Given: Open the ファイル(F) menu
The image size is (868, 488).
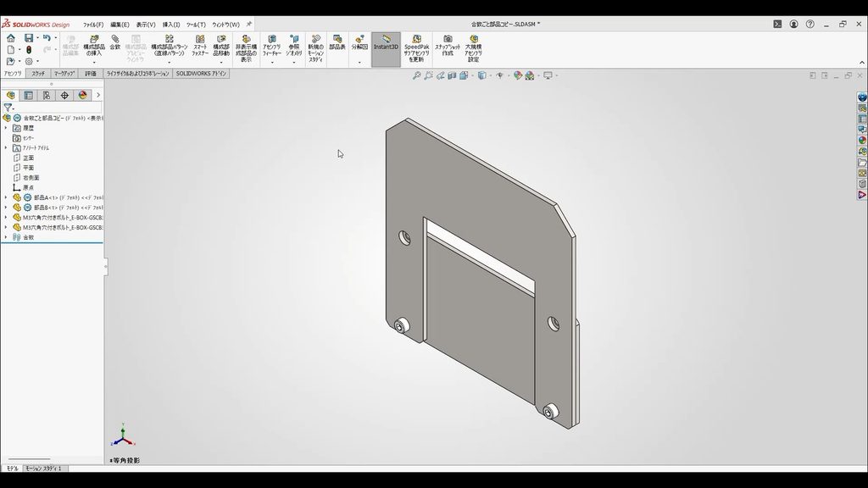Looking at the screenshot, I should point(93,25).
